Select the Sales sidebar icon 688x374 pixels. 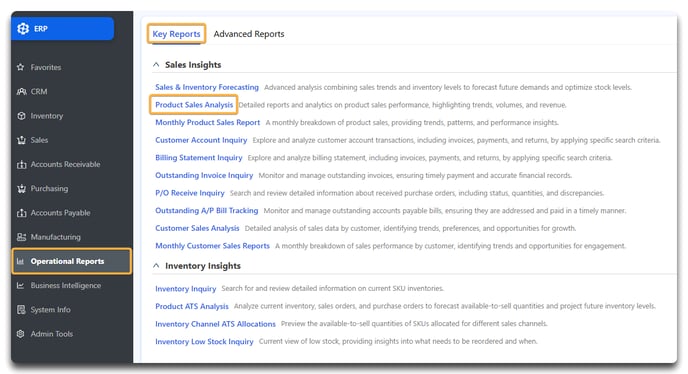tap(21, 140)
